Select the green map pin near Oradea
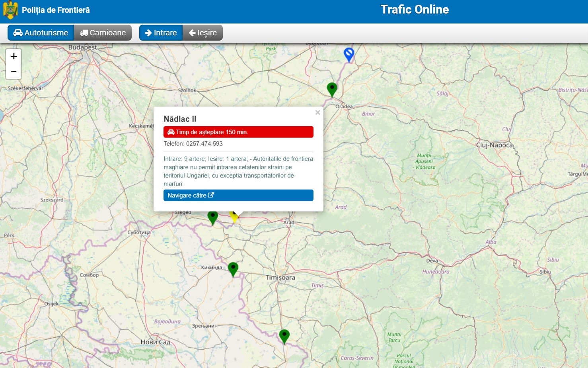This screenshot has height=368, width=588. [332, 89]
